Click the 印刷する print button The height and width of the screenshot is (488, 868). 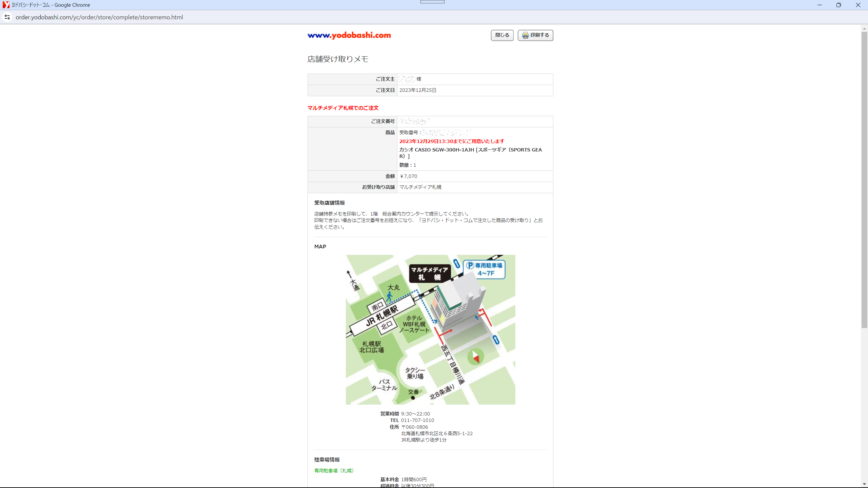click(535, 35)
